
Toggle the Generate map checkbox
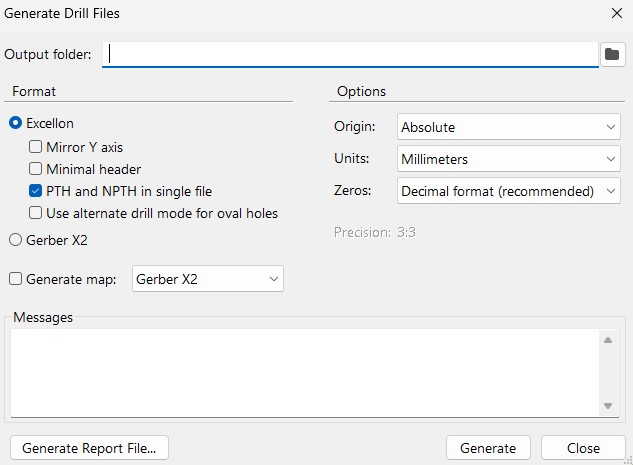(x=16, y=279)
